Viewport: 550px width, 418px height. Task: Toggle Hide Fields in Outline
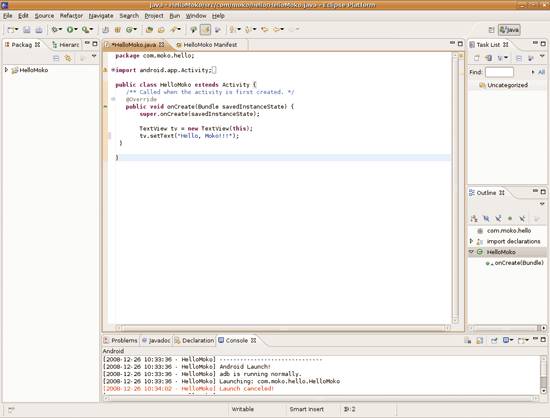(x=486, y=218)
